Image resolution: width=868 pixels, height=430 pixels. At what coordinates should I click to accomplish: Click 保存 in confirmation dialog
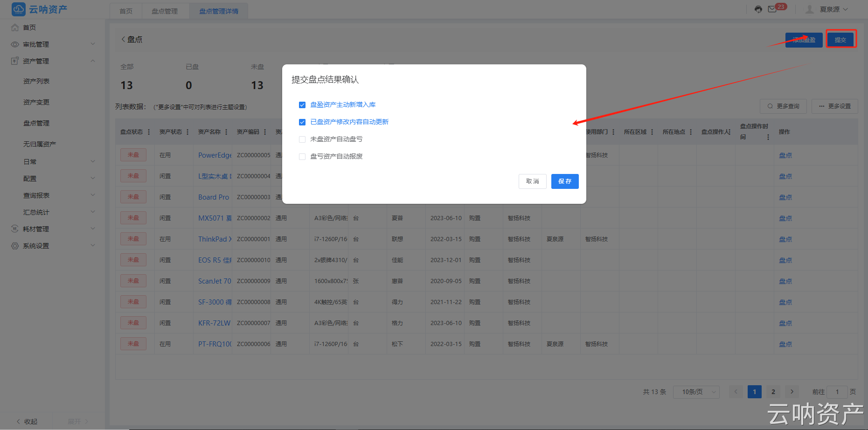click(x=565, y=181)
